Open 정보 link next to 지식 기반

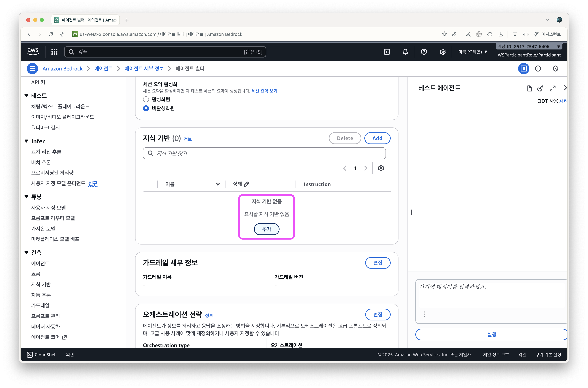188,139
